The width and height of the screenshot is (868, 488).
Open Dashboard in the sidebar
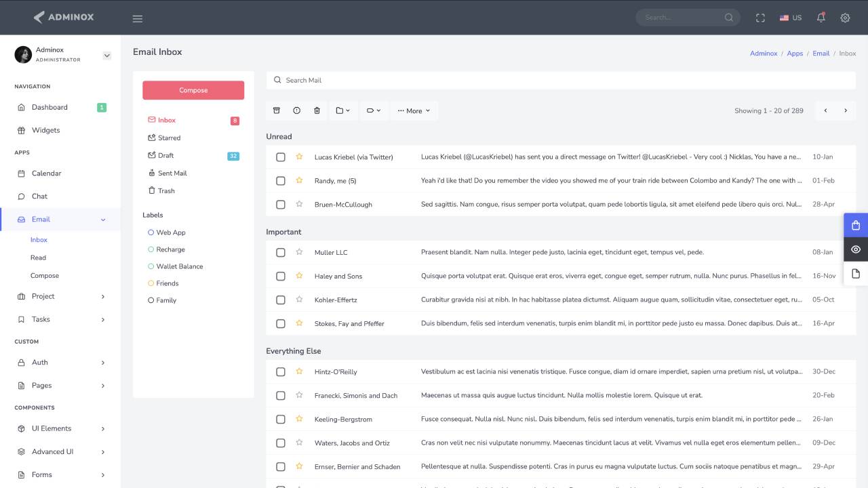(x=60, y=107)
